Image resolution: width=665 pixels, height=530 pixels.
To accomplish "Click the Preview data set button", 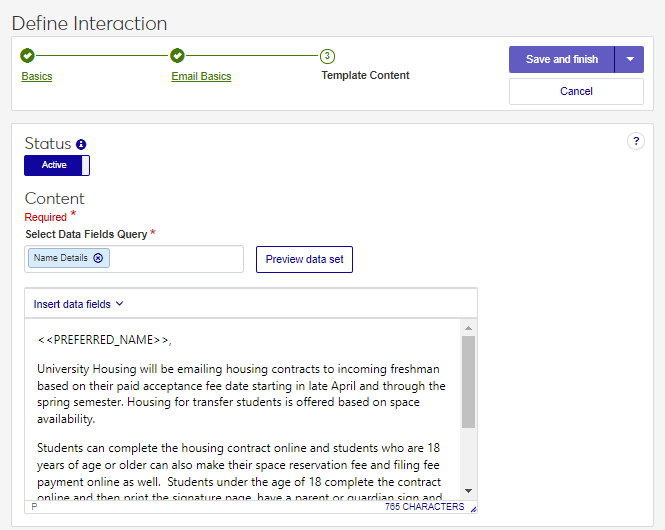I will tap(304, 259).
